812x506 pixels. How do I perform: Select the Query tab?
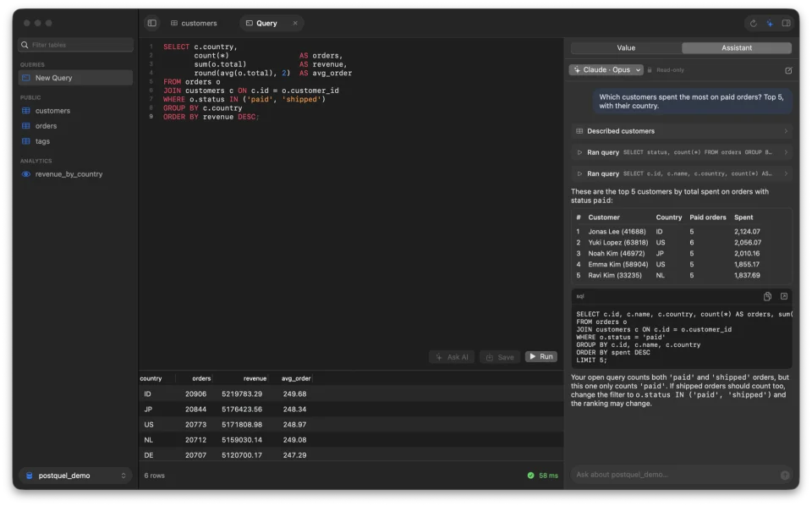pos(266,24)
